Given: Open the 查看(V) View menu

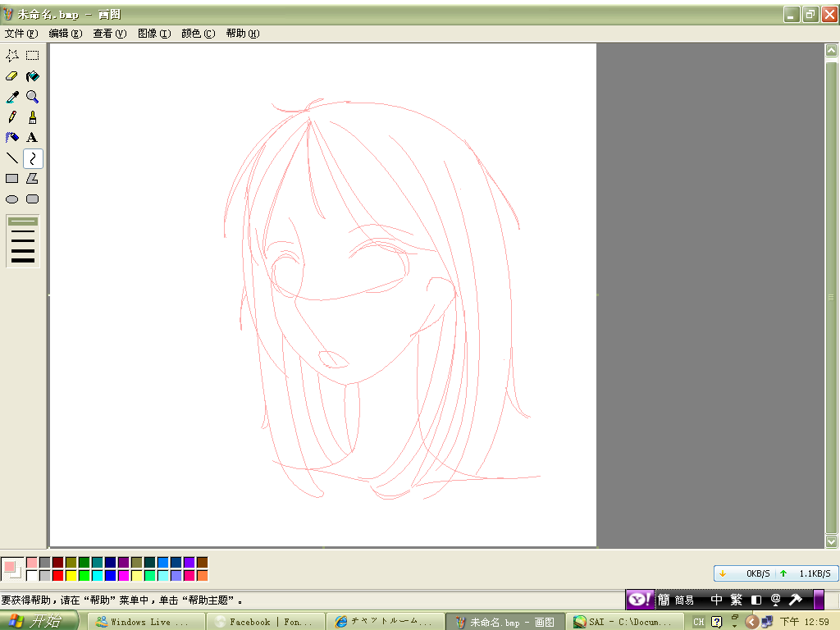Looking at the screenshot, I should (110, 33).
